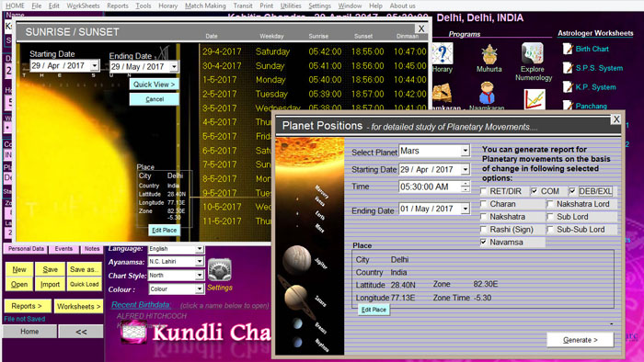Click the Quick View button
Viewport: 644px width, 362px height.
click(154, 85)
